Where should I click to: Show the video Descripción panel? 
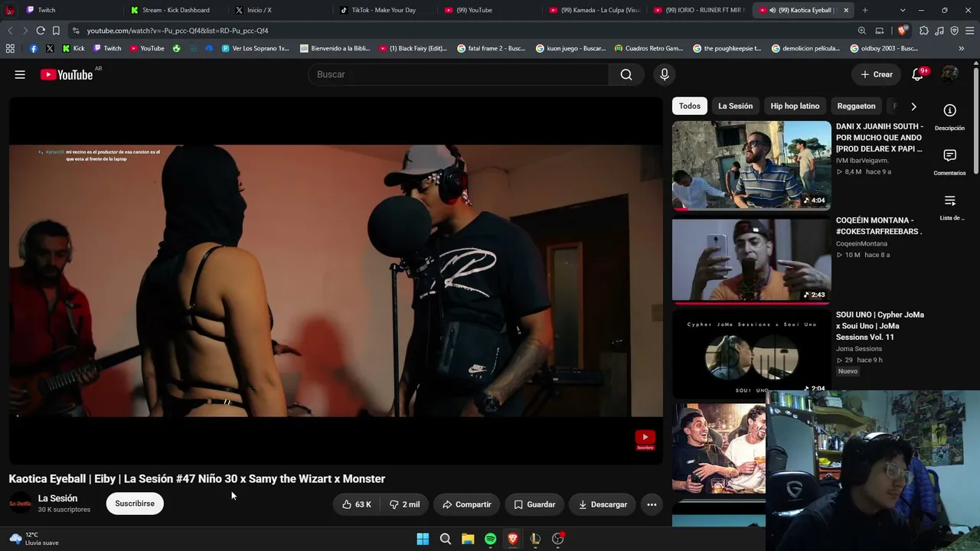point(949,116)
